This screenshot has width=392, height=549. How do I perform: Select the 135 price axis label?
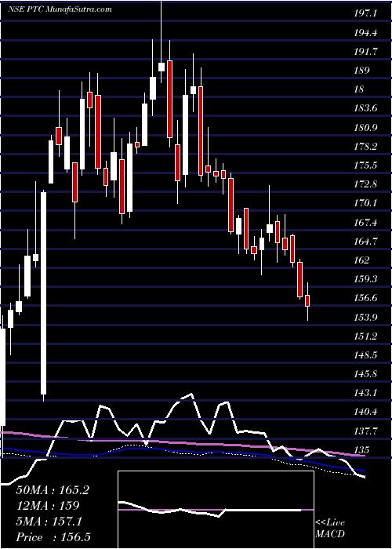click(361, 449)
